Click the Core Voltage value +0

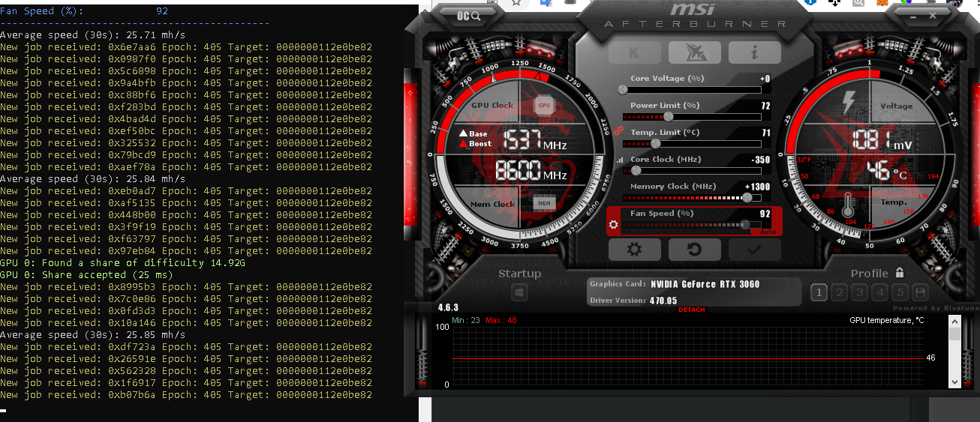[765, 79]
